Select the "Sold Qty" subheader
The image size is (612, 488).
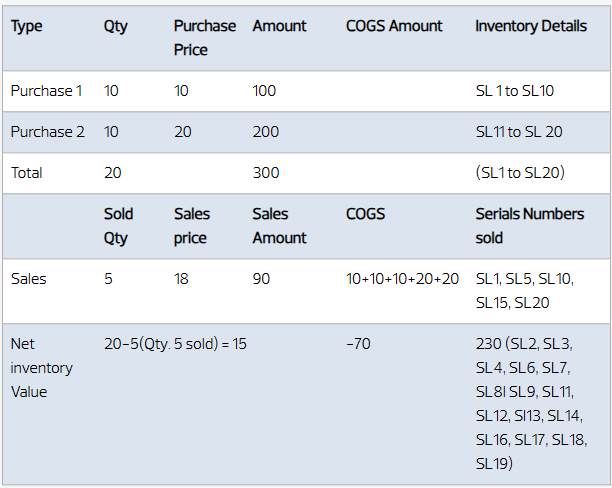(118, 226)
